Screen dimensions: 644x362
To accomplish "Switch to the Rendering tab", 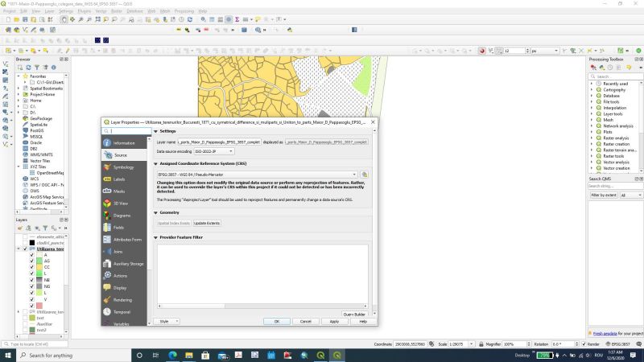I will (124, 300).
